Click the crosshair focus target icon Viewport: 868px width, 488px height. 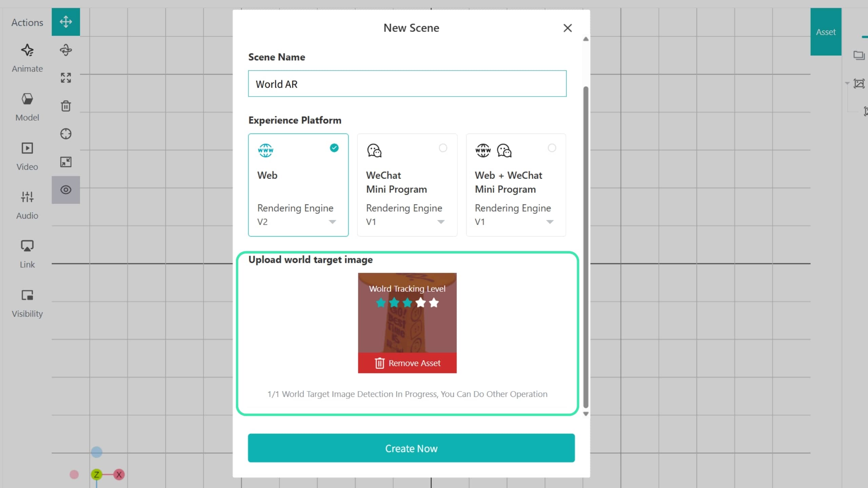[x=66, y=134]
